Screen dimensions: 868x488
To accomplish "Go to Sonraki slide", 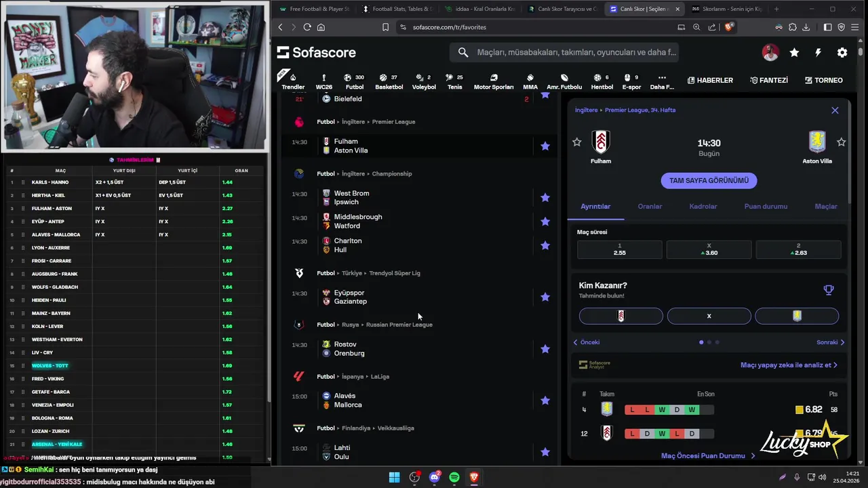I will [831, 342].
